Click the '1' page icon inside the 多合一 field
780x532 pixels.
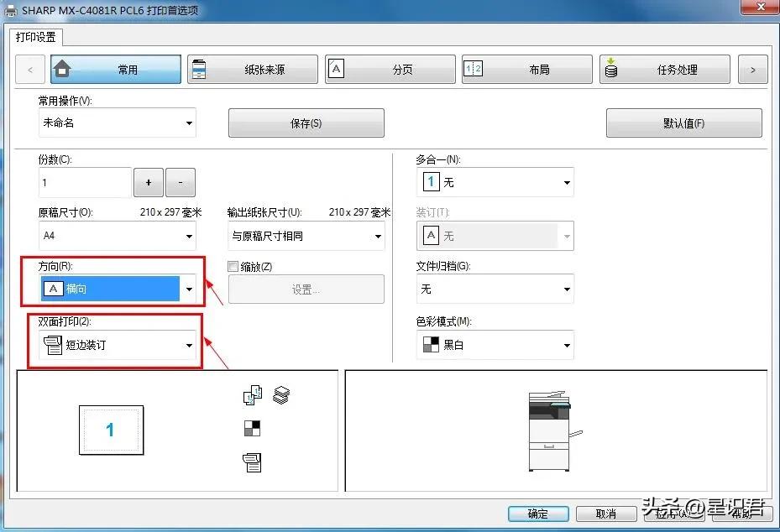[430, 181]
